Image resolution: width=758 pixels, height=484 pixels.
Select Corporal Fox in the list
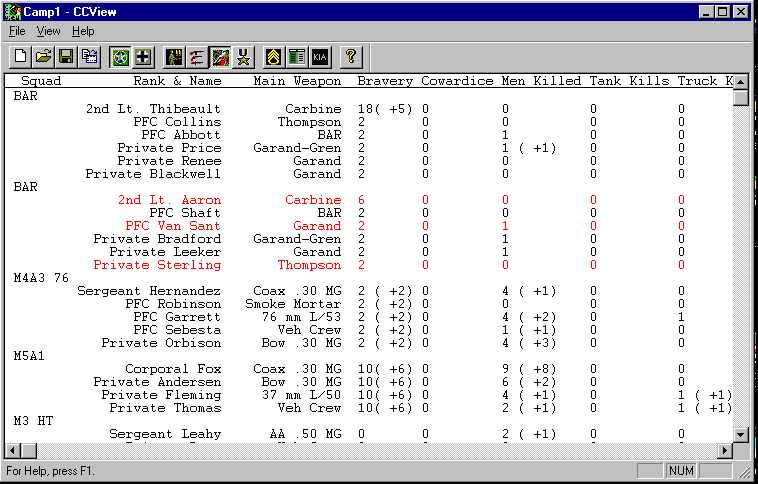pos(368,369)
